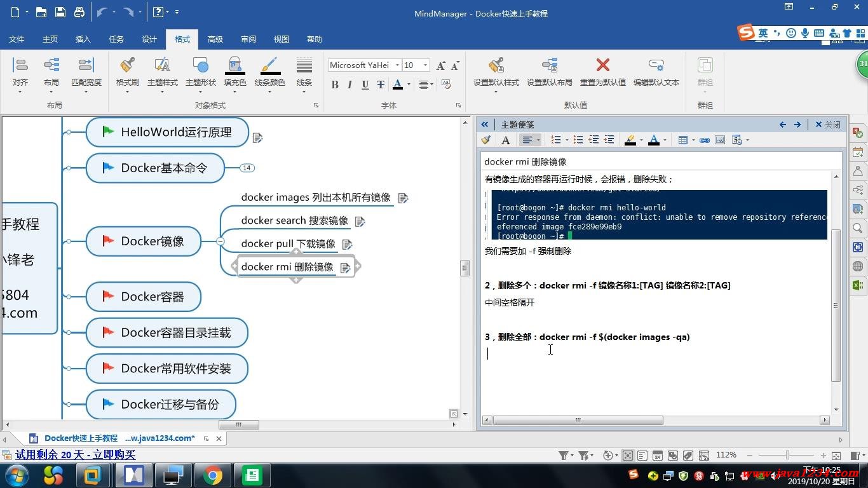
Task: Toggle the focus-on-topic icon in status bar
Action: point(628,456)
